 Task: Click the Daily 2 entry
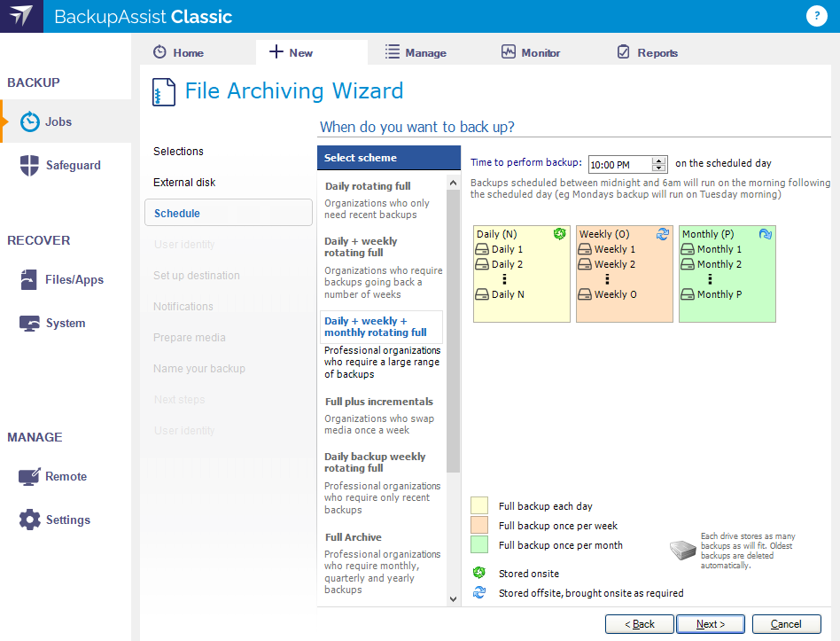point(499,264)
